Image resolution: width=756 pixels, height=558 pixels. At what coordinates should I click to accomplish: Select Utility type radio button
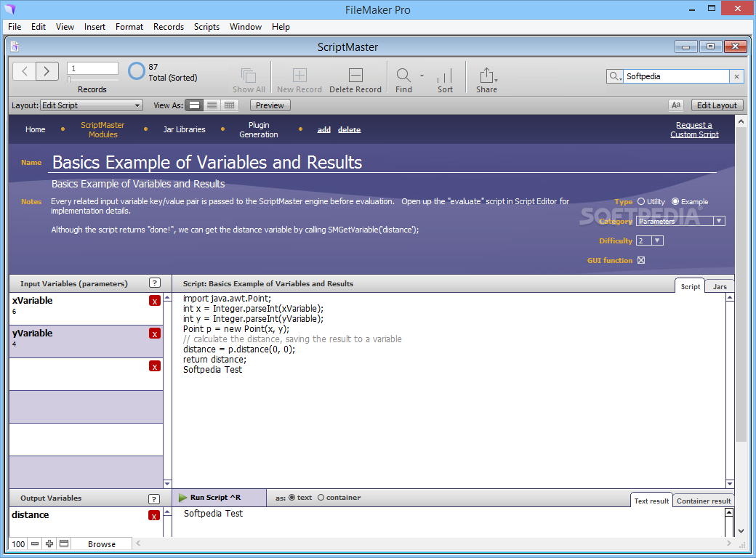coord(640,201)
